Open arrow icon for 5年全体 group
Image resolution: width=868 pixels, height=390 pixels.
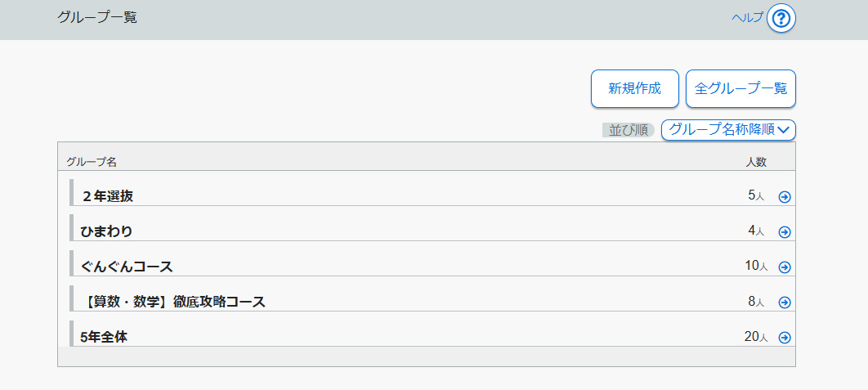785,337
